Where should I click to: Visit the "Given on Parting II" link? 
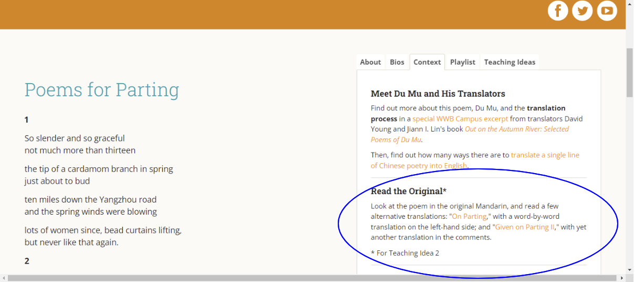point(525,227)
